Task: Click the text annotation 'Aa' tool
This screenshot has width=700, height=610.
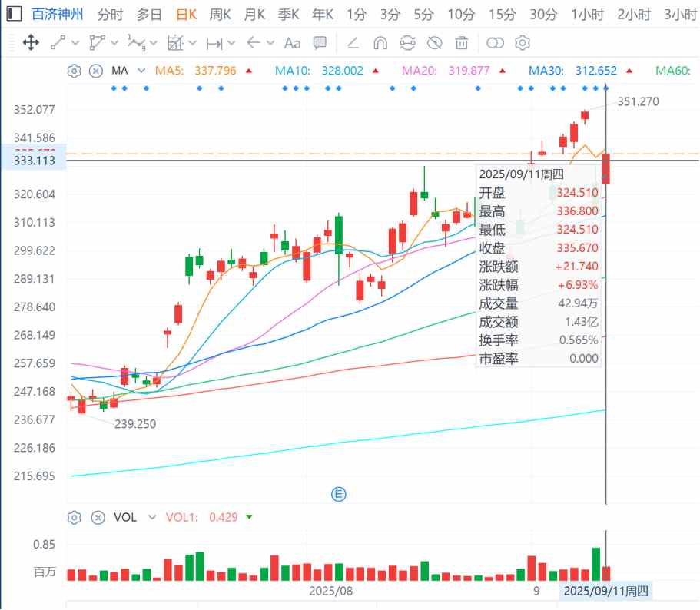Action: [292, 43]
